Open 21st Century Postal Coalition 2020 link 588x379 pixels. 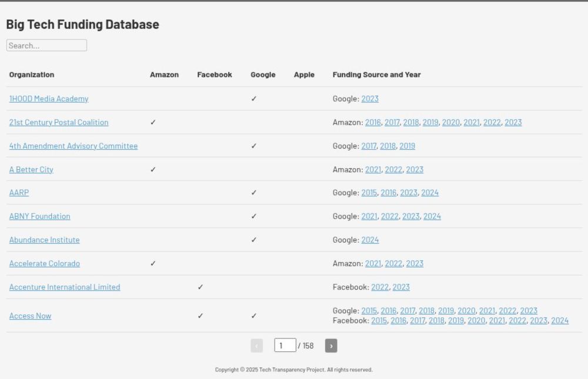(x=451, y=122)
